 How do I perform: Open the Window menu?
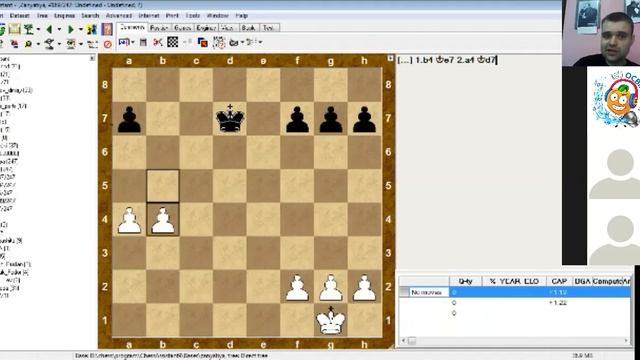(218, 16)
